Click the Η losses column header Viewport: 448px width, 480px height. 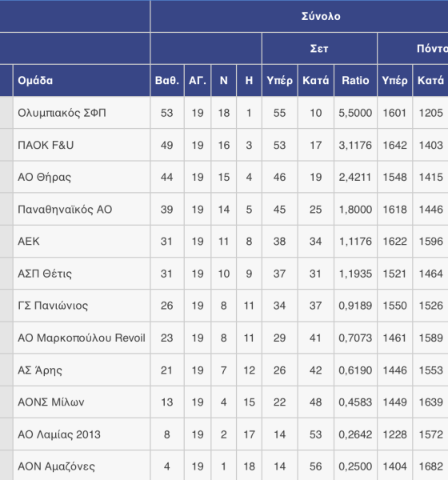(x=249, y=81)
